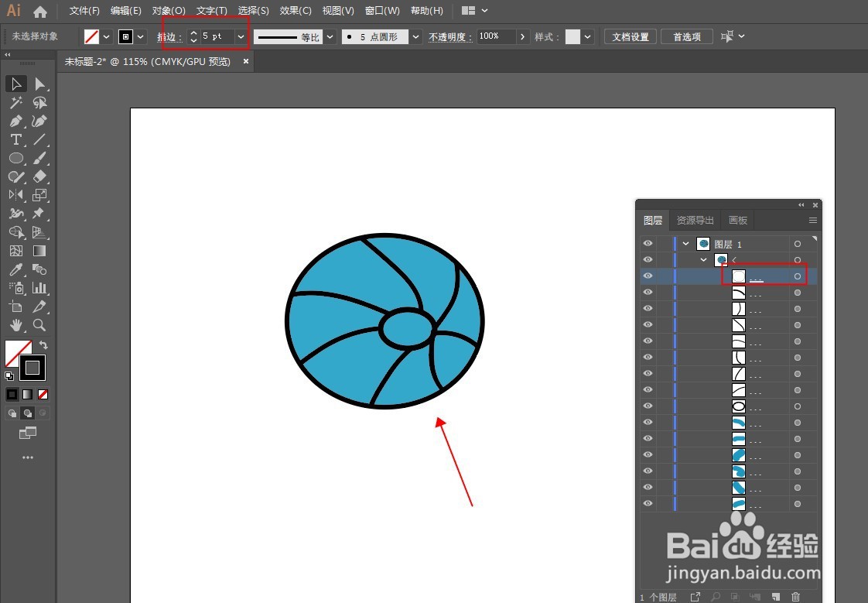868x603 pixels.
Task: Toggle eye of the black oval ring sublayer
Action: click(648, 406)
